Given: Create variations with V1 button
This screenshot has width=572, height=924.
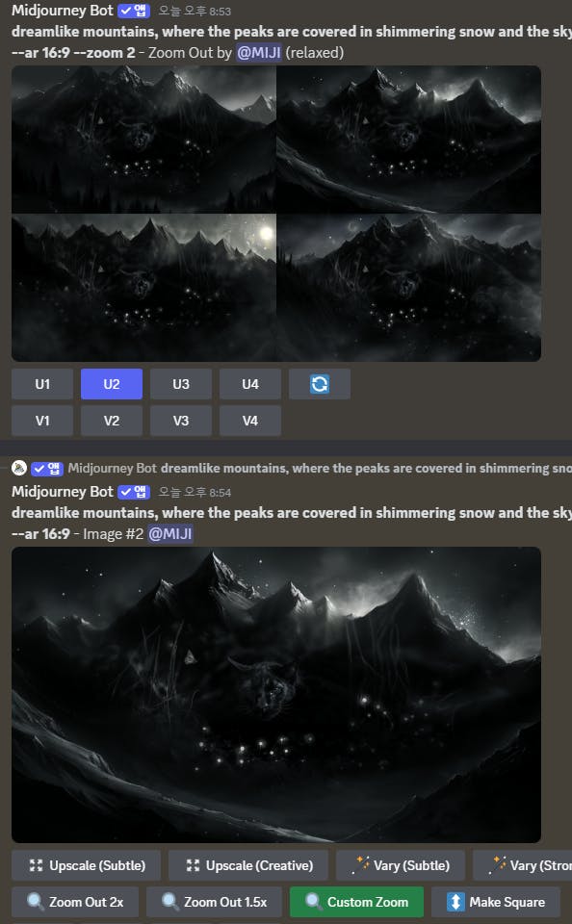Looking at the screenshot, I should tap(42, 421).
